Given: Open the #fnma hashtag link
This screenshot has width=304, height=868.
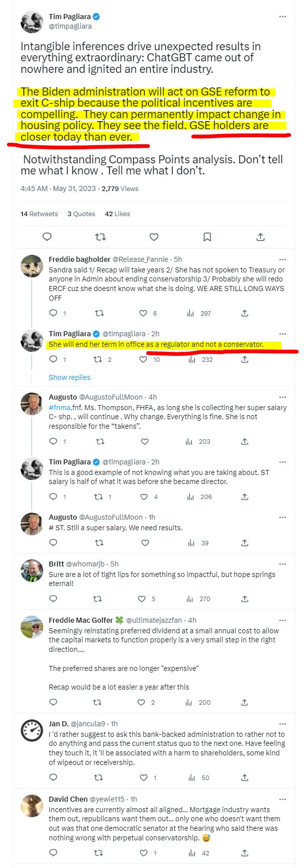Looking at the screenshot, I should (x=59, y=408).
